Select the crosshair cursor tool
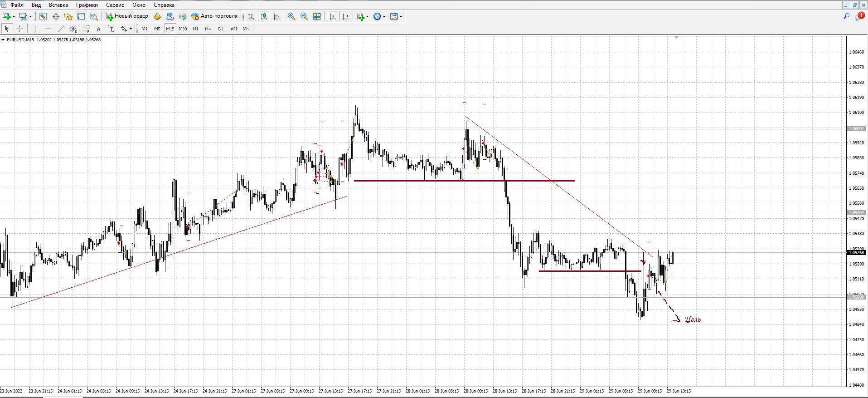 click(19, 29)
